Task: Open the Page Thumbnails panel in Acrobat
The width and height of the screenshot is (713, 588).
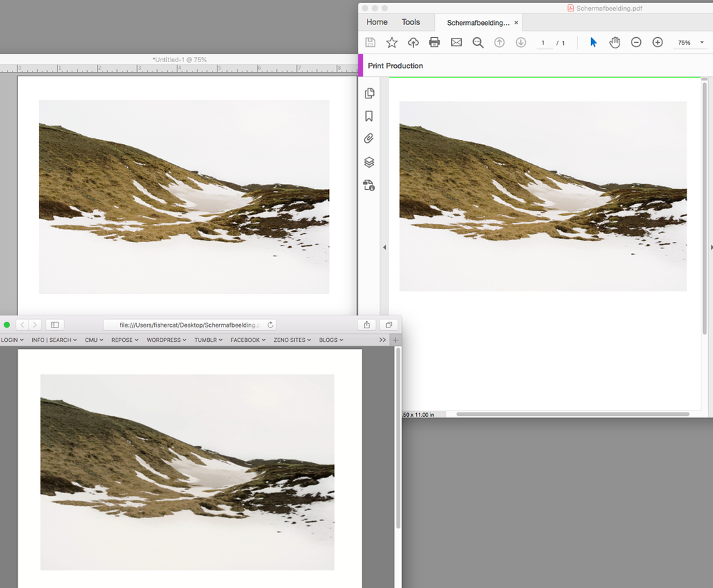Action: [369, 93]
